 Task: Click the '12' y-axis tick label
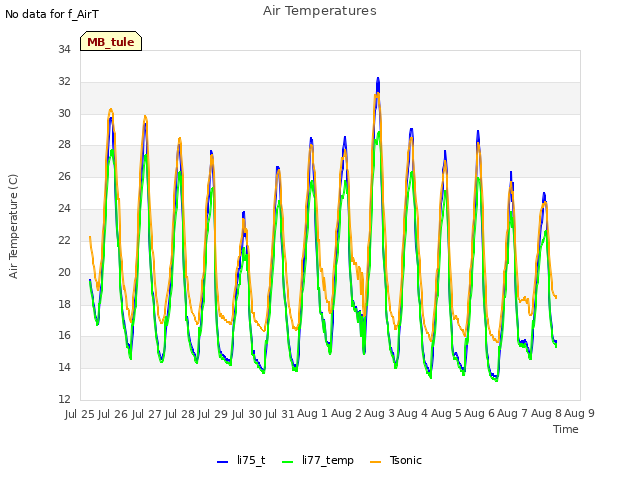(64, 399)
